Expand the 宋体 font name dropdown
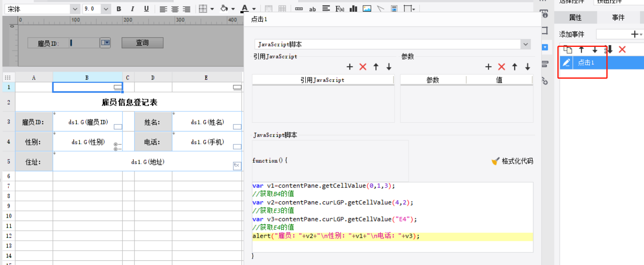Screen dimensions: 644x265 pos(74,9)
